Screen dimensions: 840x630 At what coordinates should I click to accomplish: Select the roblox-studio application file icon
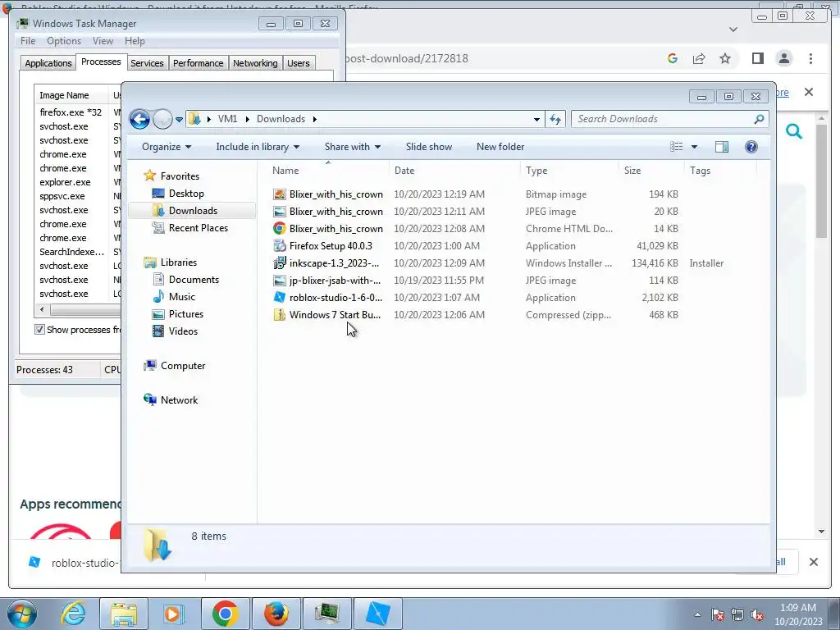pos(279,297)
